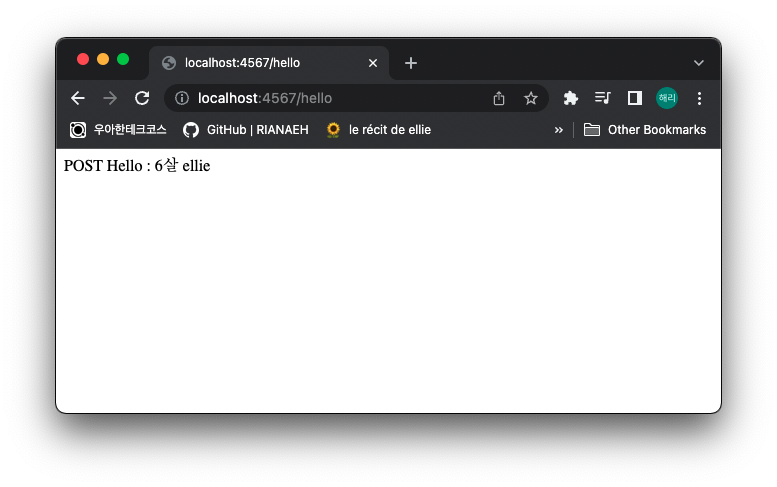
Task: Click the forward navigation arrow
Action: coord(110,98)
